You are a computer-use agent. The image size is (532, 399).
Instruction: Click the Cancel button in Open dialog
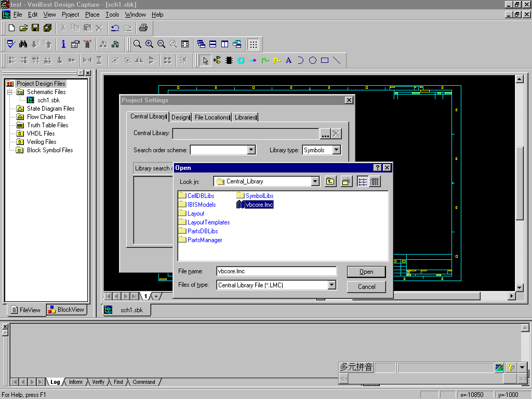[x=366, y=287]
